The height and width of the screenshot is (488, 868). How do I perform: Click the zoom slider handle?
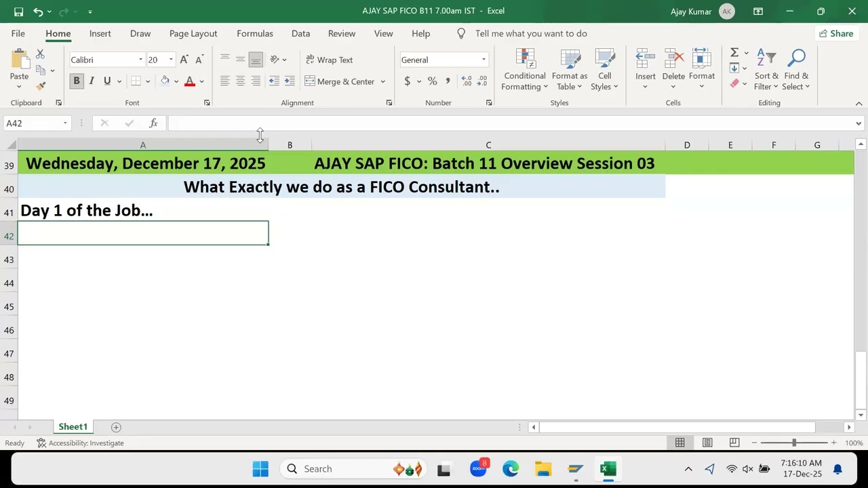click(x=794, y=443)
